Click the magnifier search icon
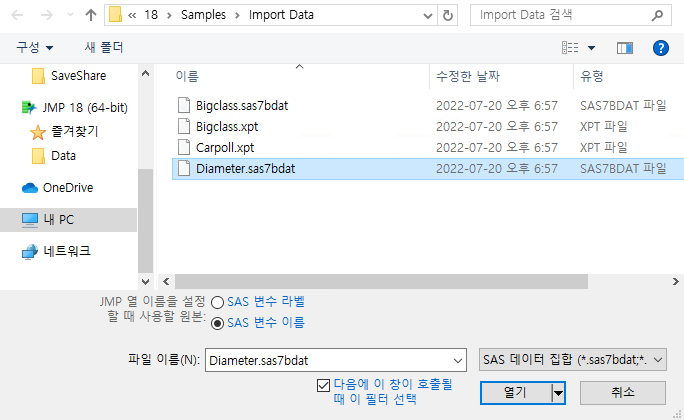Screen dimensions: 684x420 click(x=657, y=16)
